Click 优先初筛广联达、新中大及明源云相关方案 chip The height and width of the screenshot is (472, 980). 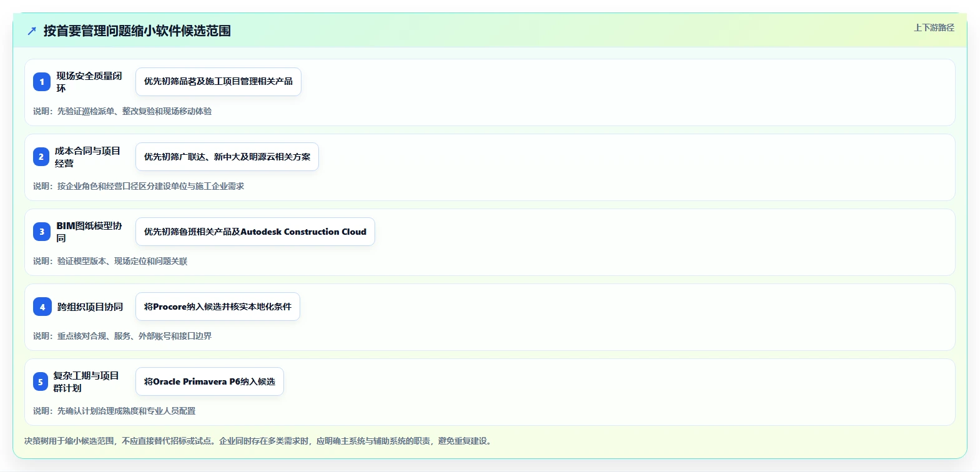pyautogui.click(x=227, y=157)
